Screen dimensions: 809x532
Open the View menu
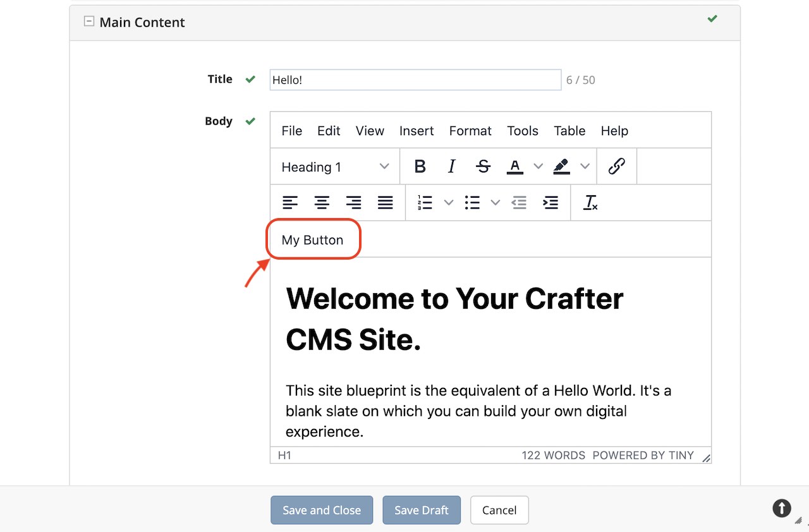coord(370,131)
